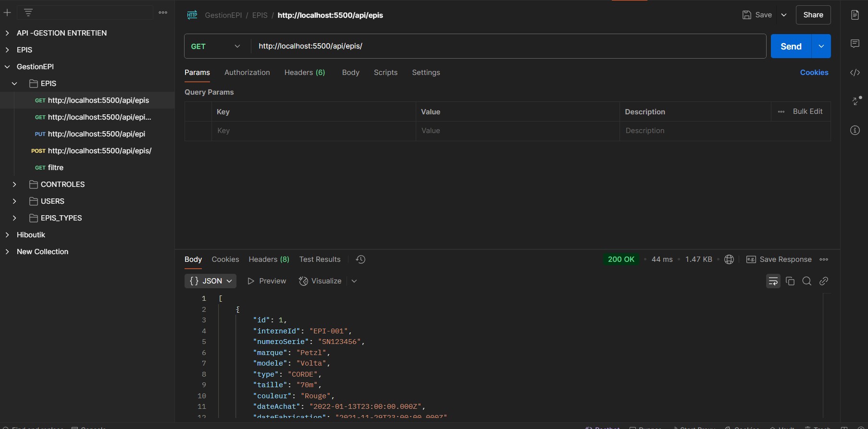868x429 pixels.
Task: Click the EPIS breadcrumb link
Action: 260,15
